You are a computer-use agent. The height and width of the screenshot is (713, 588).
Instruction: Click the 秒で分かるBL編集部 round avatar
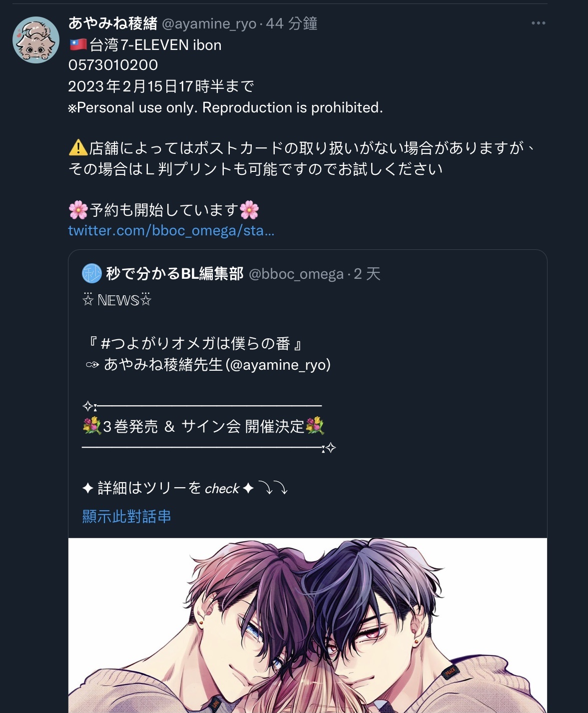pyautogui.click(x=92, y=274)
